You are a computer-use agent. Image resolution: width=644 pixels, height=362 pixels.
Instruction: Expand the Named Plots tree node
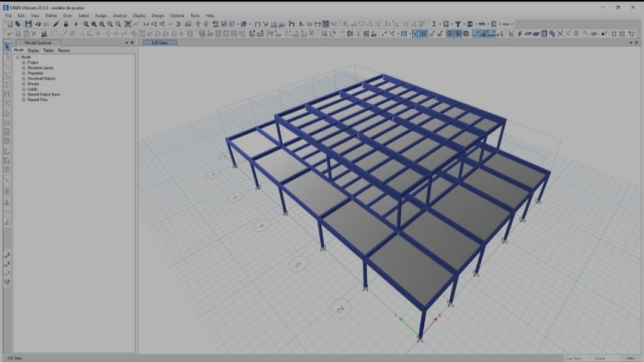click(x=24, y=100)
